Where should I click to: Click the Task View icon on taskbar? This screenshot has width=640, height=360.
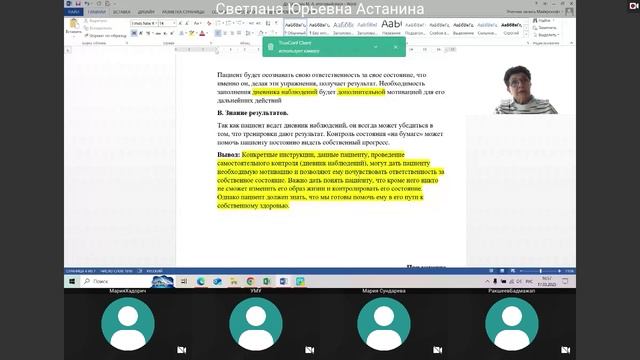[x=184, y=281]
